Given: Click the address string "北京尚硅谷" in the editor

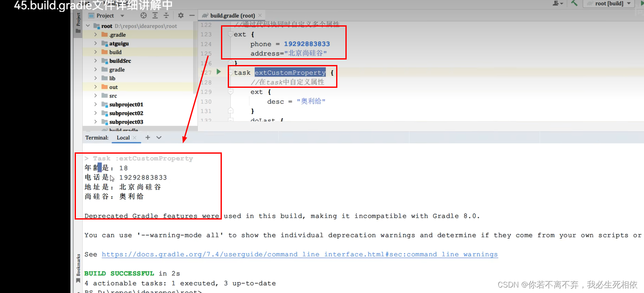Looking at the screenshot, I should click(305, 54).
